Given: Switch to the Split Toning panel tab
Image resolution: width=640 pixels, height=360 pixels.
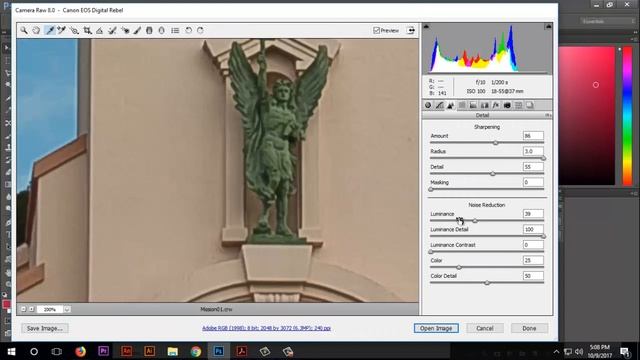Looking at the screenshot, I should 473,105.
